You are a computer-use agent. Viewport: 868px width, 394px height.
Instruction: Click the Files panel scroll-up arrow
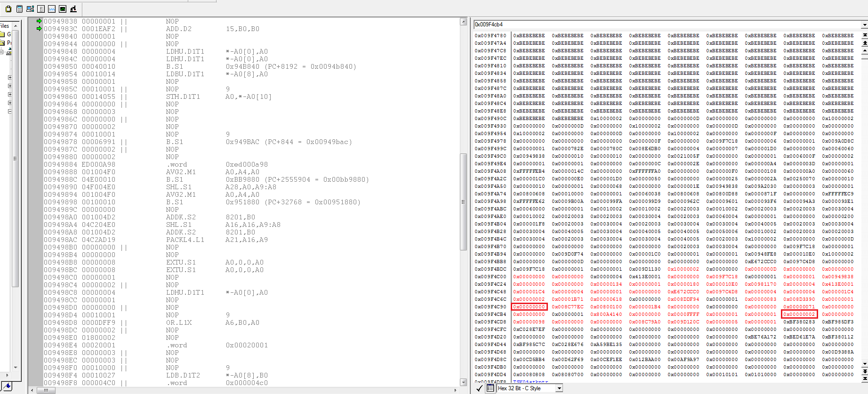[16, 25]
